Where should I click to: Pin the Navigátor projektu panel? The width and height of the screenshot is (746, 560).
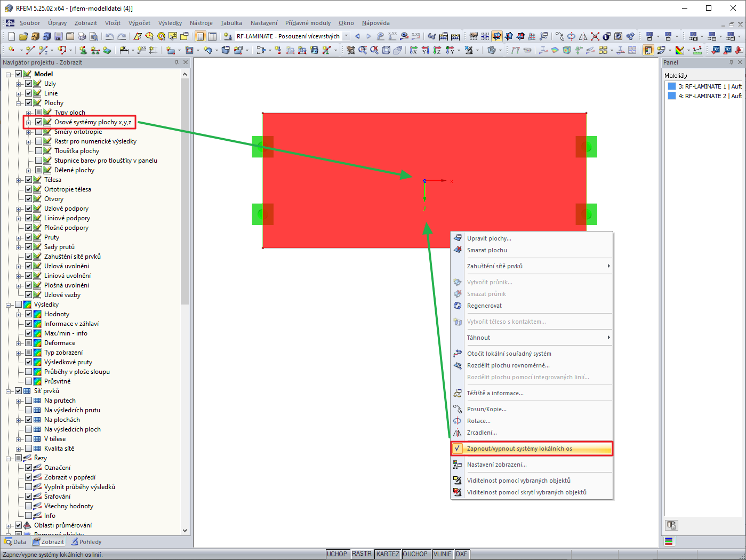click(177, 62)
